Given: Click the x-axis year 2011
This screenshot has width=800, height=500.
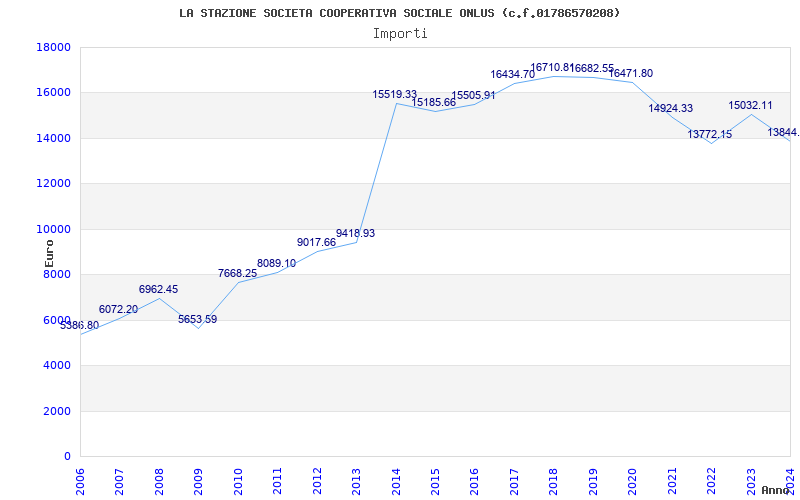Looking at the screenshot, I should (277, 481).
